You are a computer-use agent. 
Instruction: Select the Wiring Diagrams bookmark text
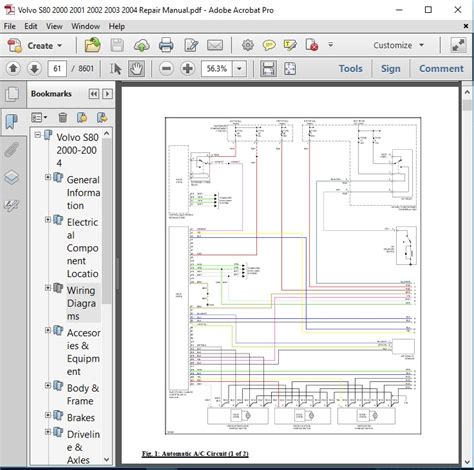point(82,303)
